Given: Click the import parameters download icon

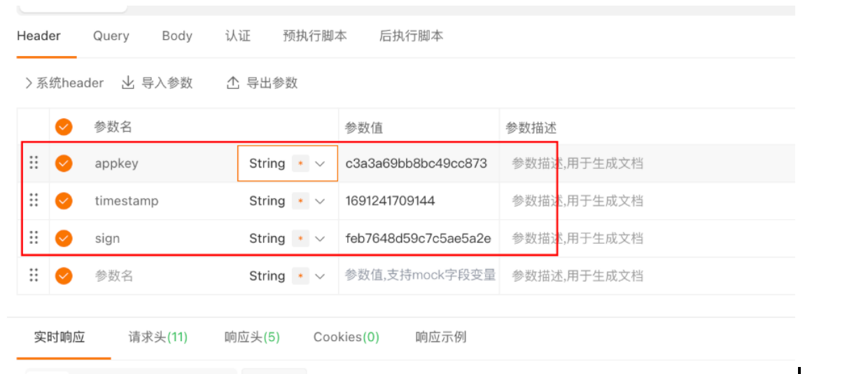Looking at the screenshot, I should [x=128, y=83].
